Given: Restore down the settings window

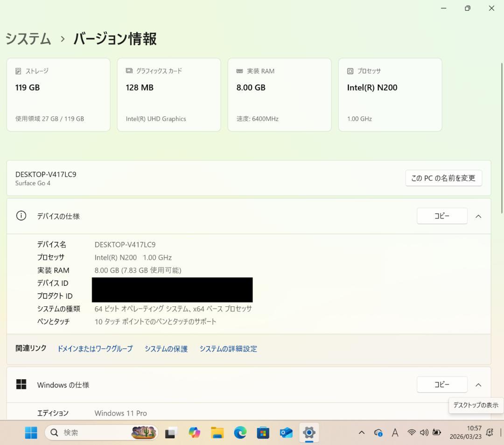Looking at the screenshot, I should coord(468,8).
